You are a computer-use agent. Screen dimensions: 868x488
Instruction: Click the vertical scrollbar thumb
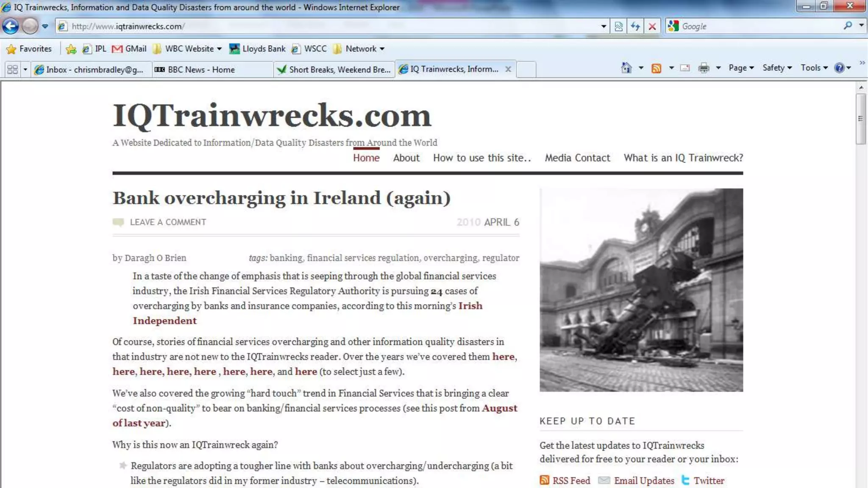(x=860, y=119)
